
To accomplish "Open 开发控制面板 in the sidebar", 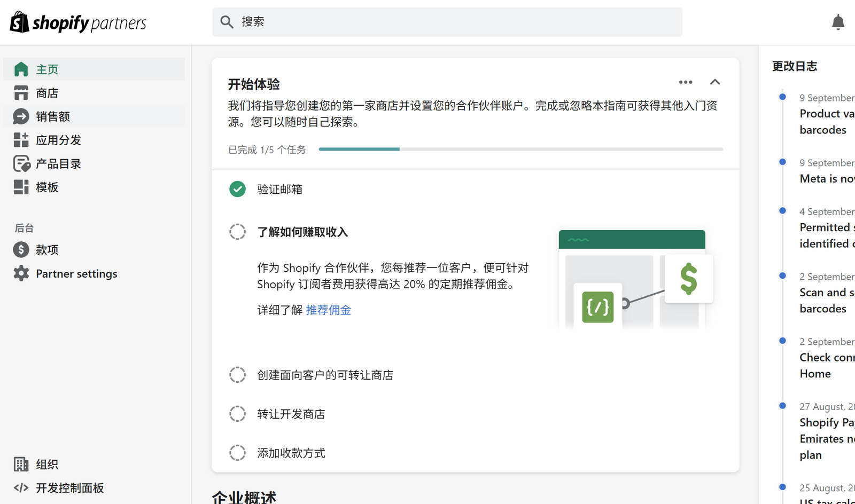I will click(x=94, y=488).
